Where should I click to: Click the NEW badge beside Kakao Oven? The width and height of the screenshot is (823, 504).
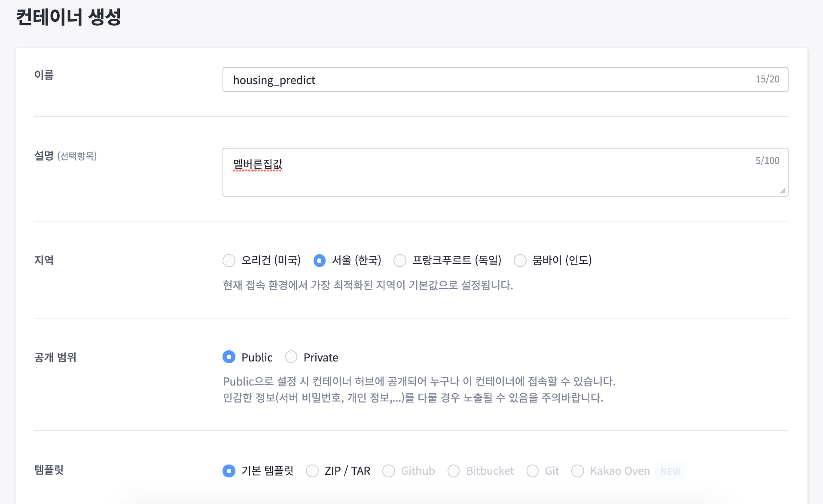click(x=671, y=471)
